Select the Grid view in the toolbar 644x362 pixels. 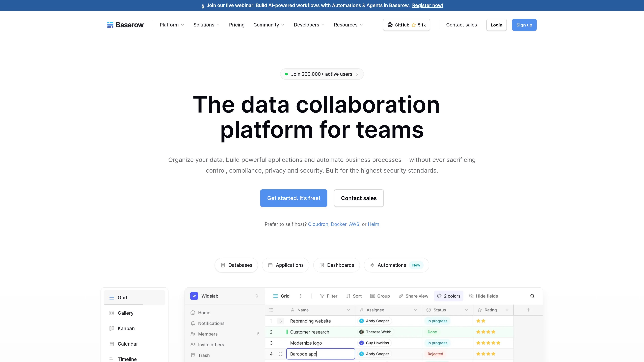point(281,296)
